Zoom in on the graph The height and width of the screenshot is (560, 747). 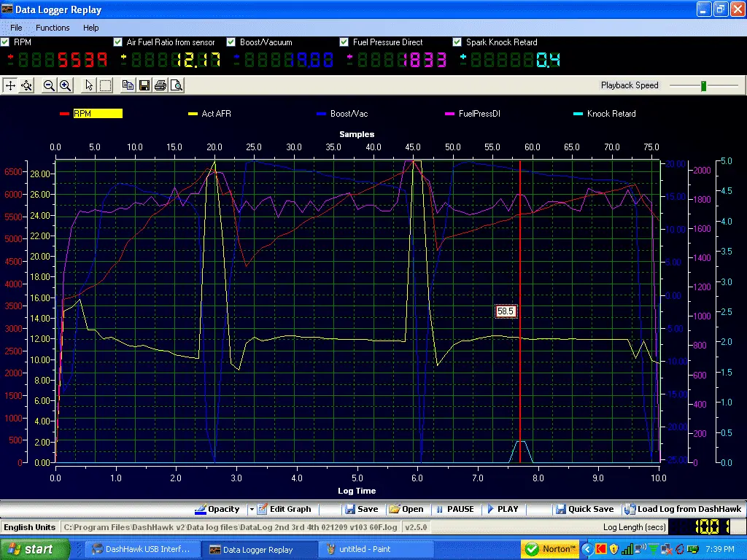(x=65, y=85)
